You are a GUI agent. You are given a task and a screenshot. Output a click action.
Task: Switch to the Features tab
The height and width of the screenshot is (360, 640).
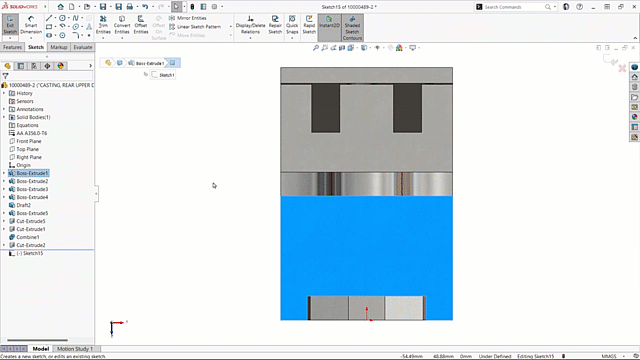click(12, 47)
